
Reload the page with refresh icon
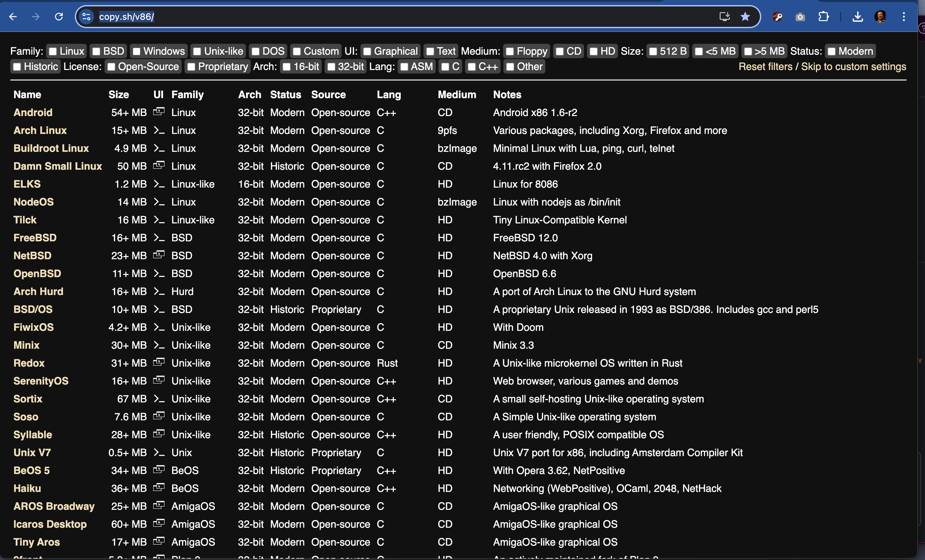pos(59,17)
